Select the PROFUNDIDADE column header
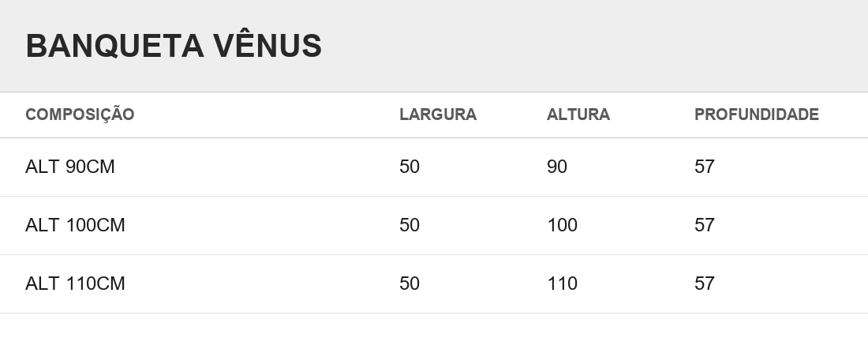 click(756, 115)
